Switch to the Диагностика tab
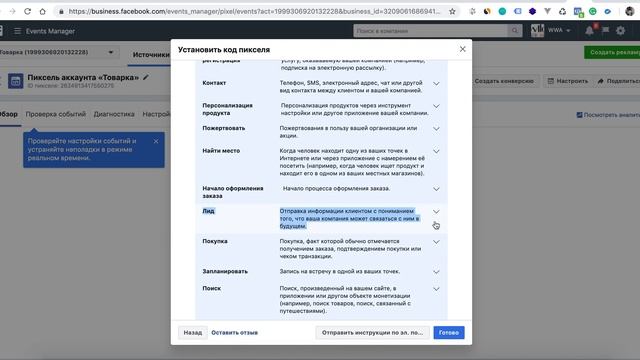Viewport: 640px width, 360px height. [114, 114]
